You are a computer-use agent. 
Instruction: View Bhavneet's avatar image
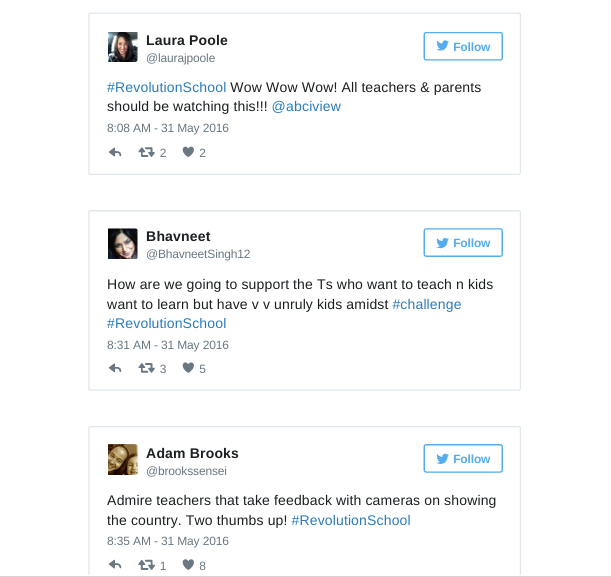pyautogui.click(x=122, y=243)
